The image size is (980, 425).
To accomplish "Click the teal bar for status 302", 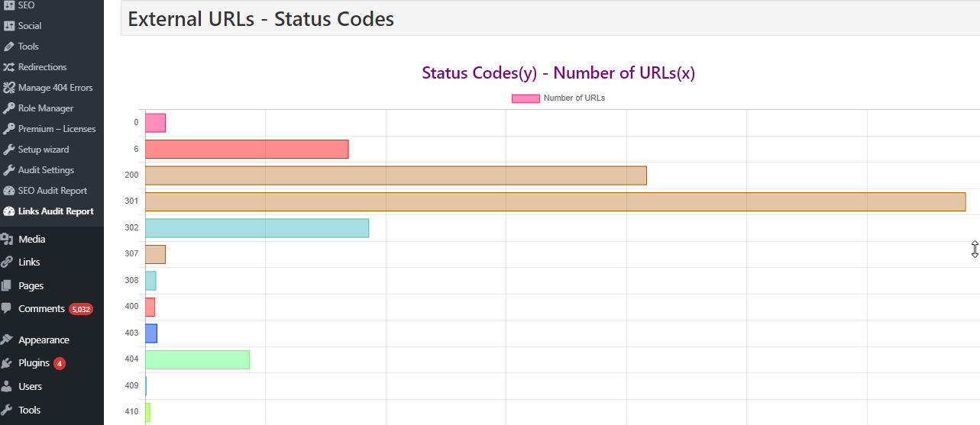I will click(x=257, y=228).
